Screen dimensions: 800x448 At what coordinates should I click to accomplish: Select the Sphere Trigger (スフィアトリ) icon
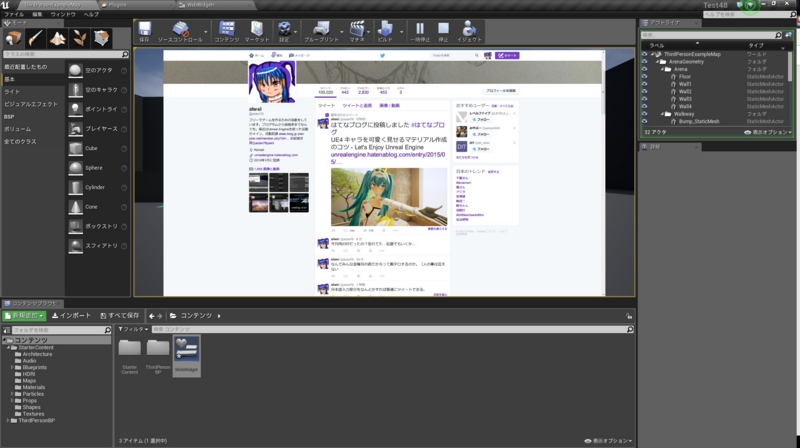[x=76, y=246]
